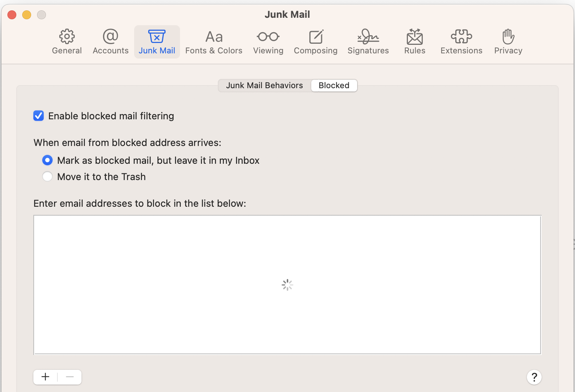Open Fonts & Colors settings

pyautogui.click(x=214, y=41)
